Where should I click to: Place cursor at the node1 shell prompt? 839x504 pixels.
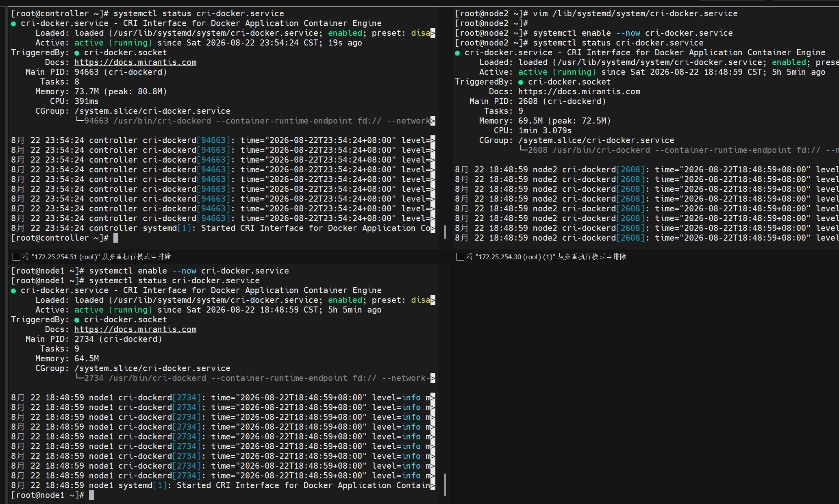click(x=91, y=495)
